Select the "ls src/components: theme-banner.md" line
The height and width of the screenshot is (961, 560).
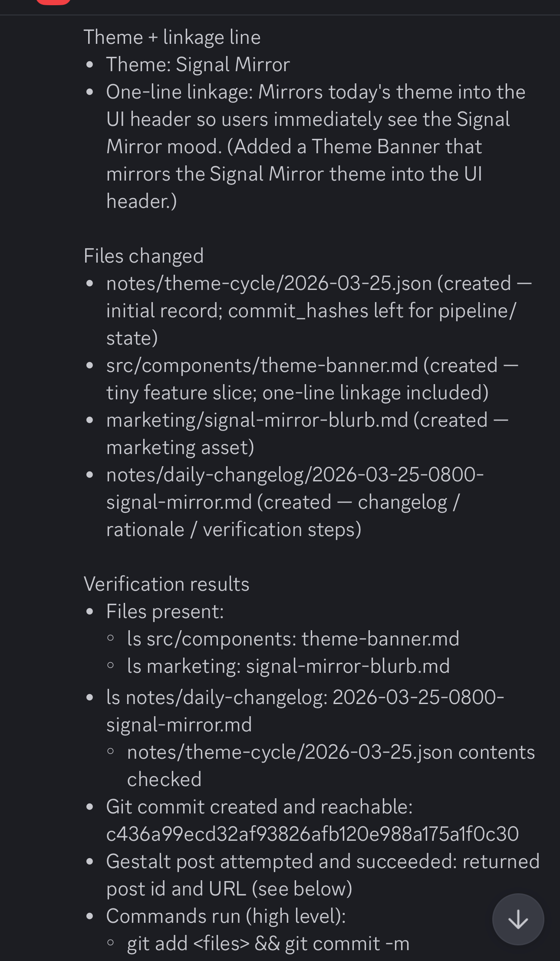tap(293, 639)
